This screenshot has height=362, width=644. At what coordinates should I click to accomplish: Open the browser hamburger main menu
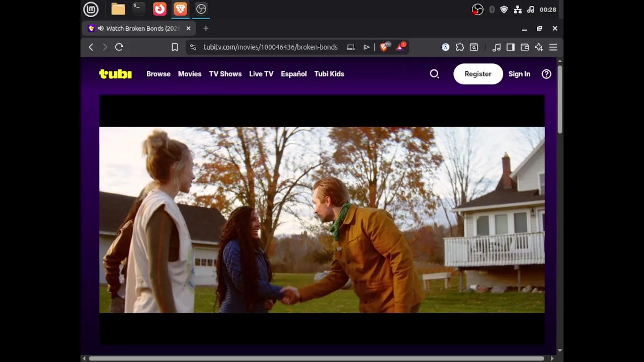coord(553,47)
